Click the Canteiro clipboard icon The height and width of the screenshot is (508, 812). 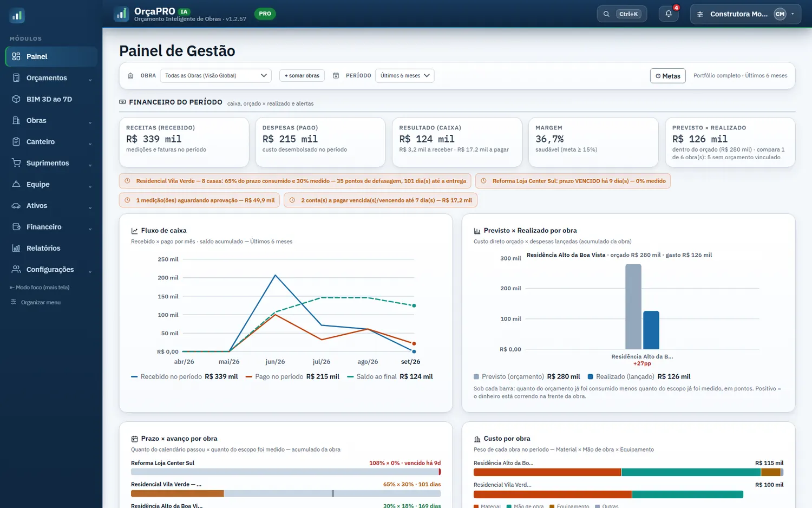pos(16,142)
